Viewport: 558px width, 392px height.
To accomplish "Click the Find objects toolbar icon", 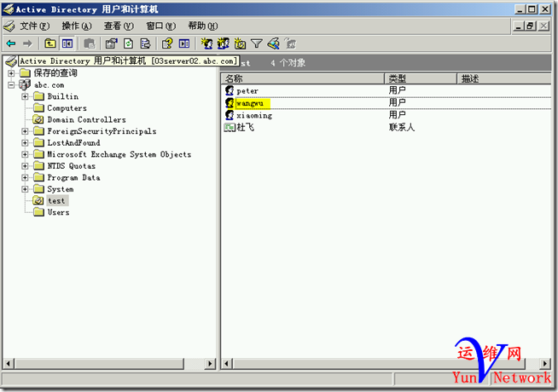I will tap(273, 43).
